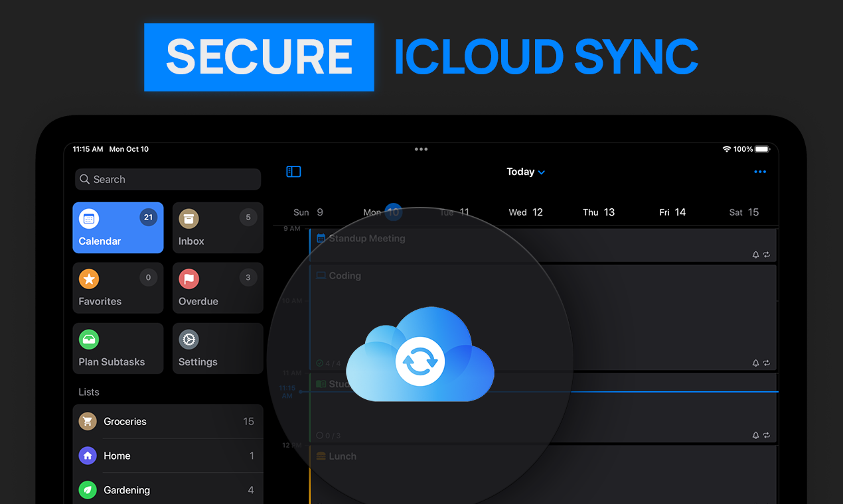Click the Lists section heading
Image resolution: width=843 pixels, height=504 pixels.
click(x=89, y=392)
